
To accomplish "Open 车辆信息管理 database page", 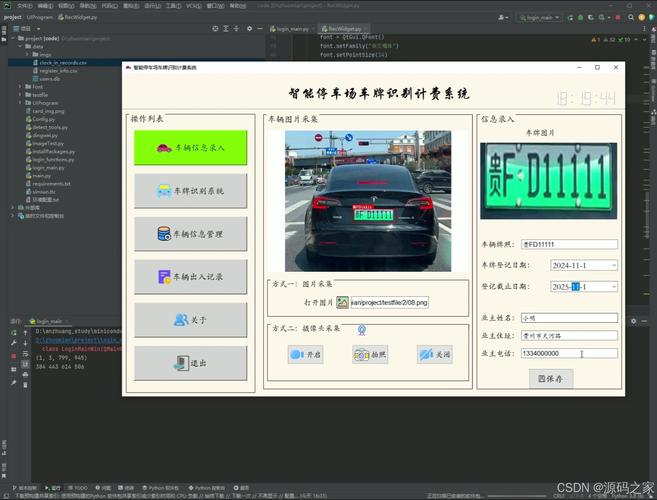I will (x=190, y=234).
